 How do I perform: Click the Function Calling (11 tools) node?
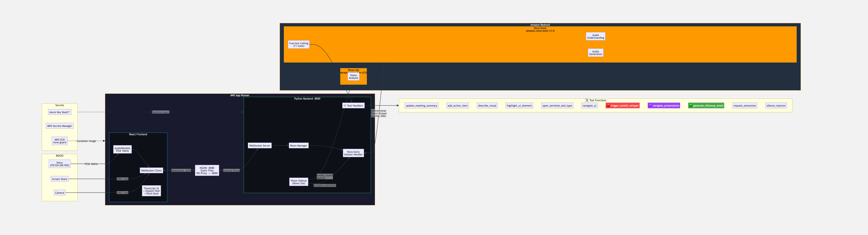pyautogui.click(x=299, y=45)
